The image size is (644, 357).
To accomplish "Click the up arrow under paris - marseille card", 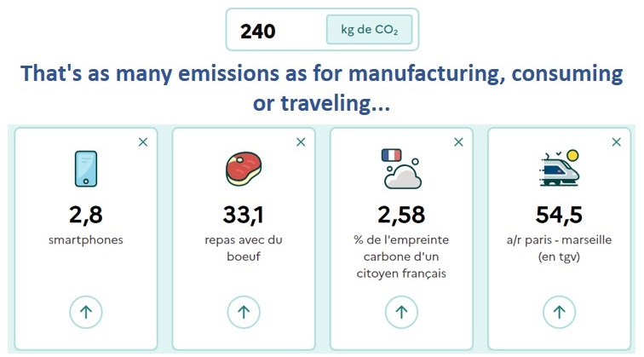I will 559,312.
